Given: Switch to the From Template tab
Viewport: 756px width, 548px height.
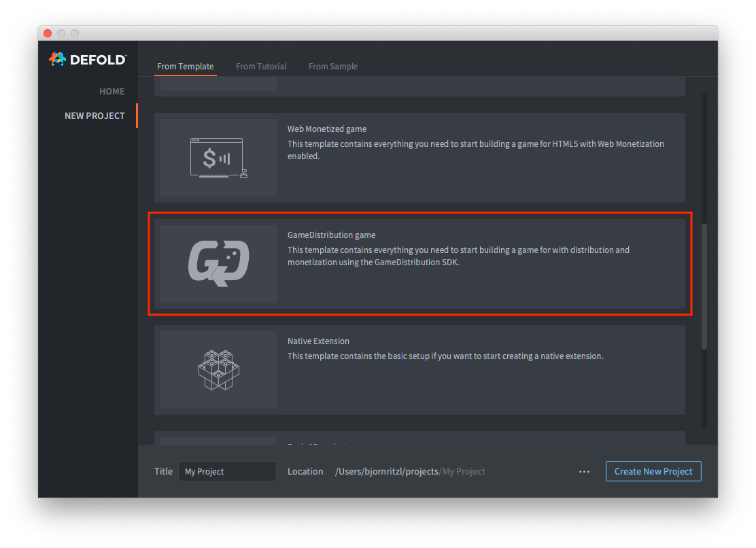Looking at the screenshot, I should [x=185, y=66].
